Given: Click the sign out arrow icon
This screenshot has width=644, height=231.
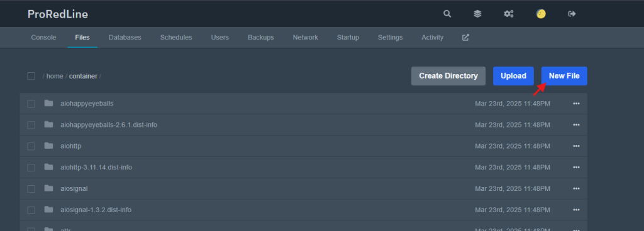Looking at the screenshot, I should (572, 14).
